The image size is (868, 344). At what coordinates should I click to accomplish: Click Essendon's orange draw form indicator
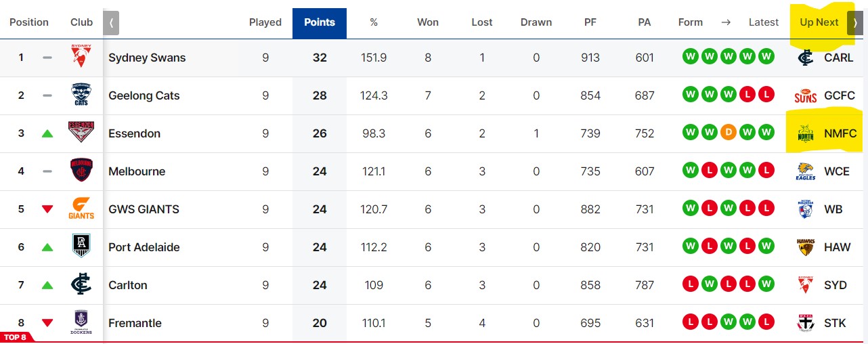point(729,133)
